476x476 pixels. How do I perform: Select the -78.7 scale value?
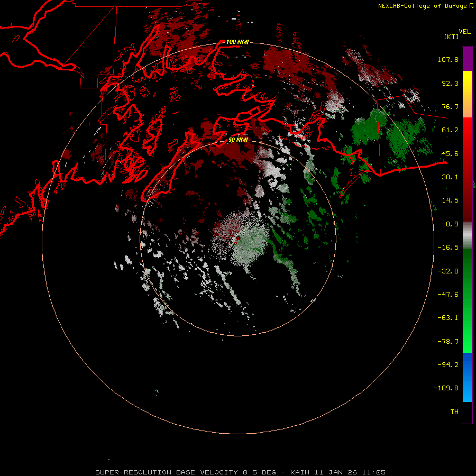click(x=448, y=342)
